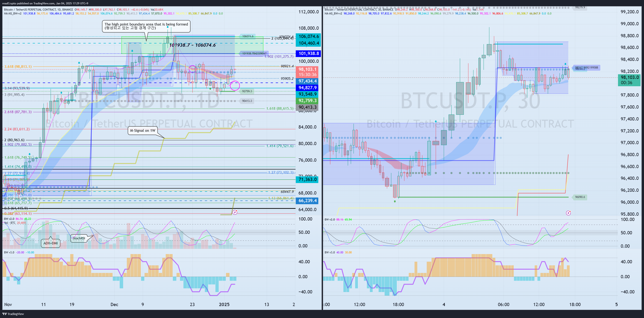Click the lightning event icon on 1D chart
The image size is (644, 318).
click(235, 212)
